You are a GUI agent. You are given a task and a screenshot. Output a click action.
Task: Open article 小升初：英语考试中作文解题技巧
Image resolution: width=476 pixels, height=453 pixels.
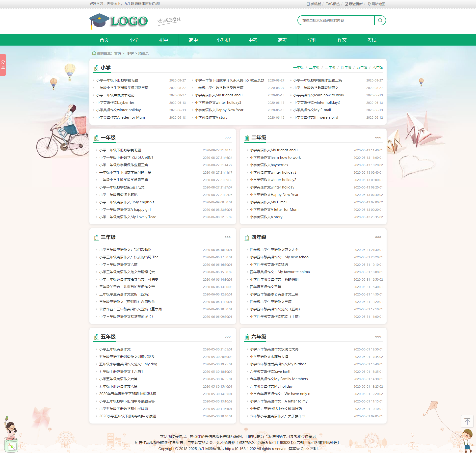(x=276, y=409)
